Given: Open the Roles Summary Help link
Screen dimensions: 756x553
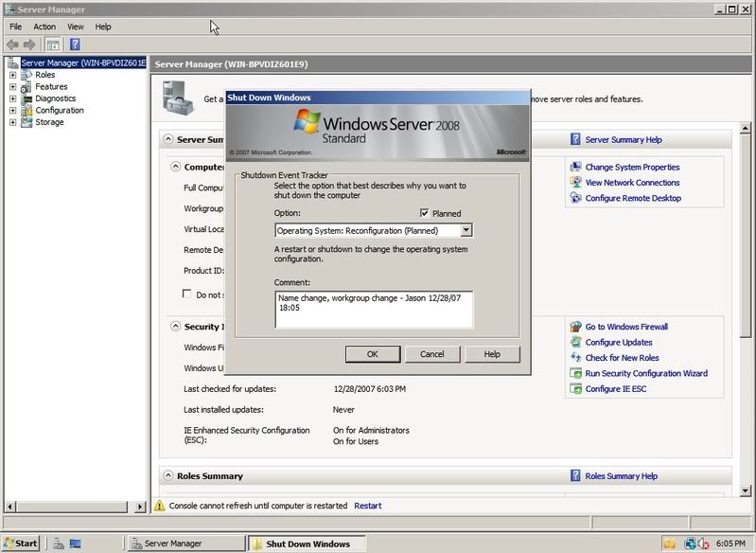Looking at the screenshot, I should pos(621,475).
